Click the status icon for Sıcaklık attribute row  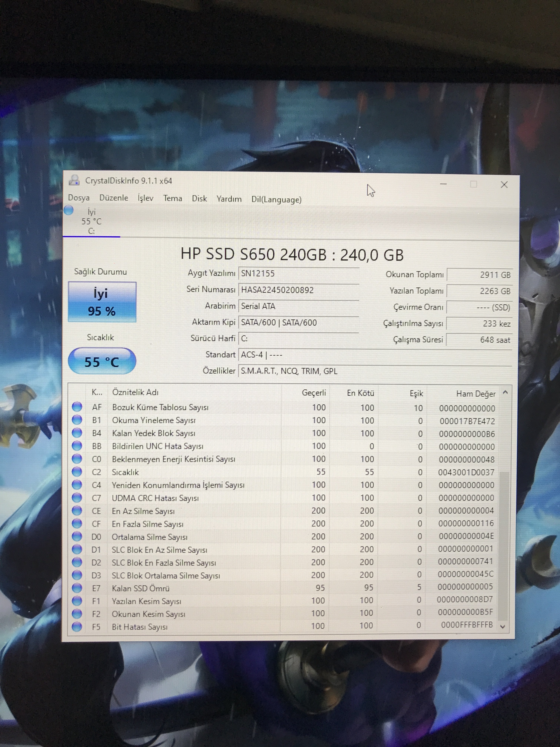77,472
